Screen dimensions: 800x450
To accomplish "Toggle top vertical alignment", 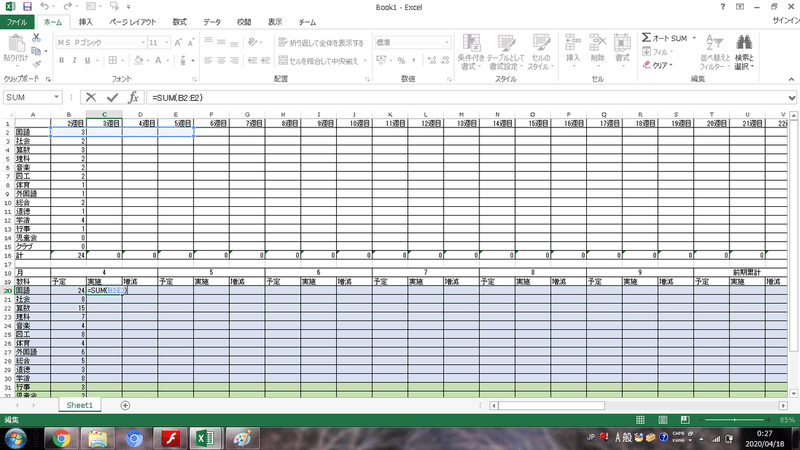I will [208, 42].
